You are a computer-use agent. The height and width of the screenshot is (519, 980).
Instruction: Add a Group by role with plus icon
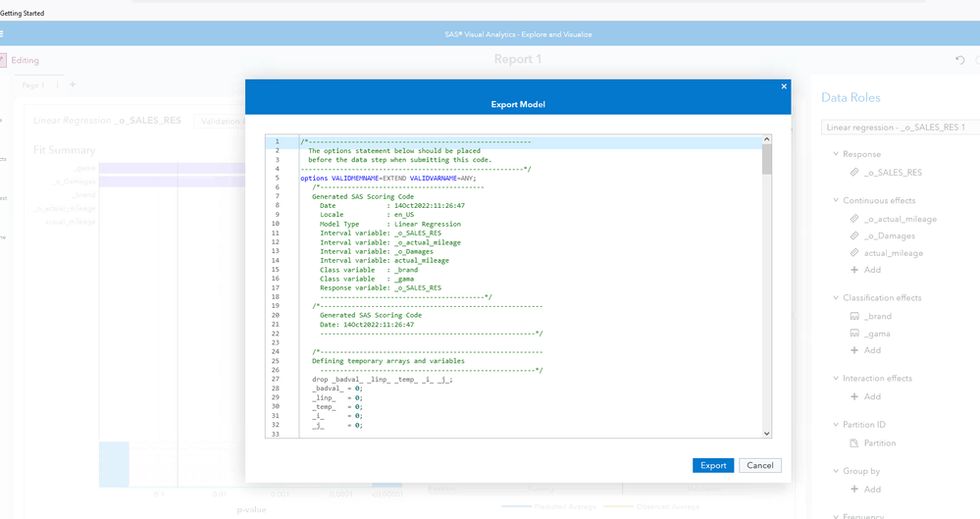pos(854,489)
